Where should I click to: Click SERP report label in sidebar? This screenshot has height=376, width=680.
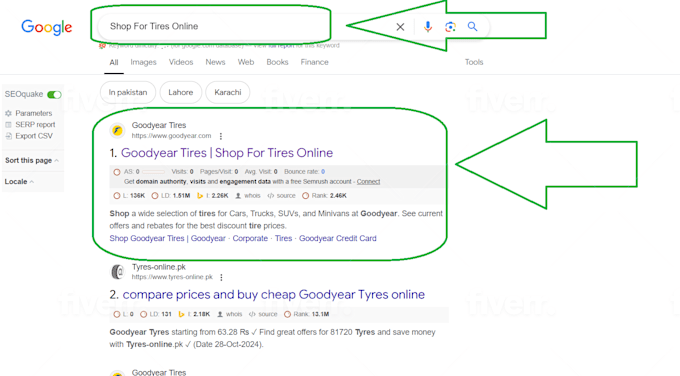[35, 124]
